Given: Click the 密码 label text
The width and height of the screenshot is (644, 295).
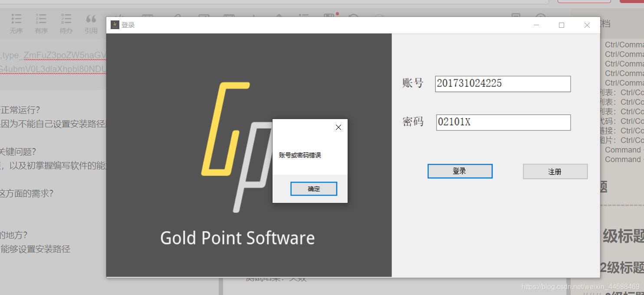Looking at the screenshot, I should tap(413, 122).
